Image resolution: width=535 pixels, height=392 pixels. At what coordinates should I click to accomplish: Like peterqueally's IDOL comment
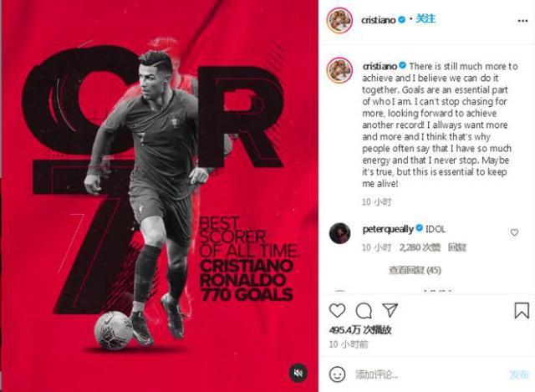point(515,232)
